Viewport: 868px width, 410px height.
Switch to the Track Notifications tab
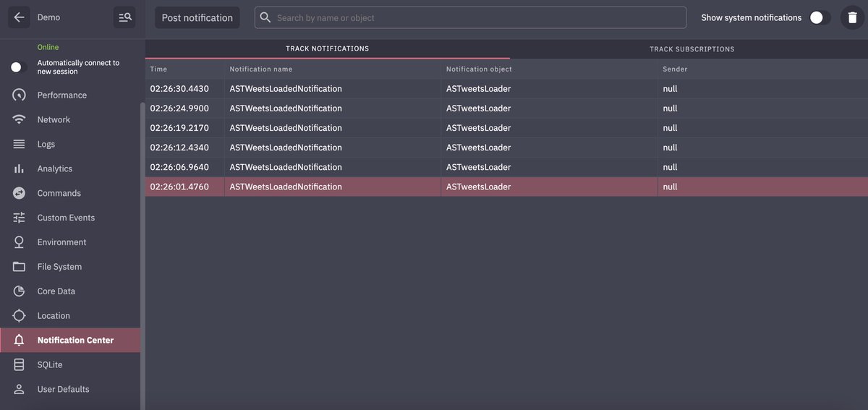328,48
